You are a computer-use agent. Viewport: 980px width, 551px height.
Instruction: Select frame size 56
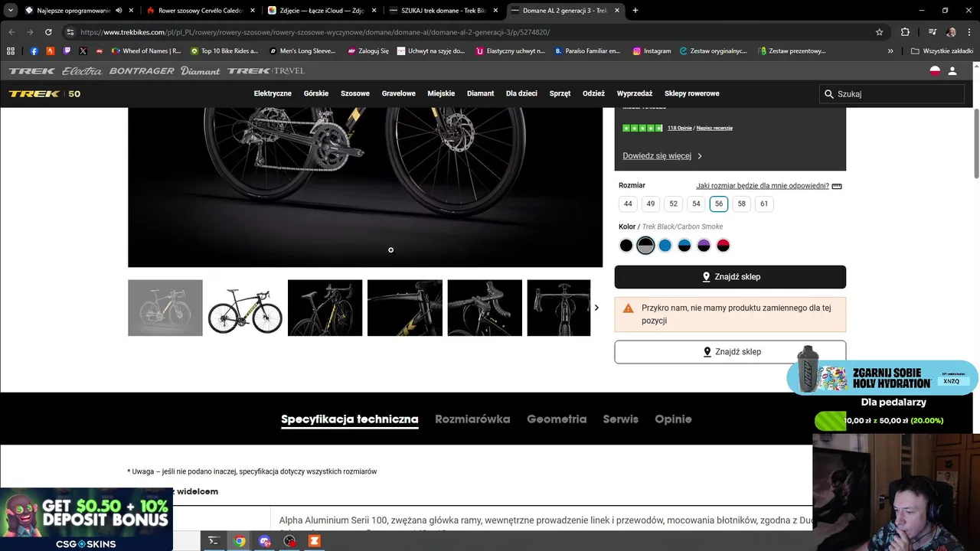(x=718, y=204)
